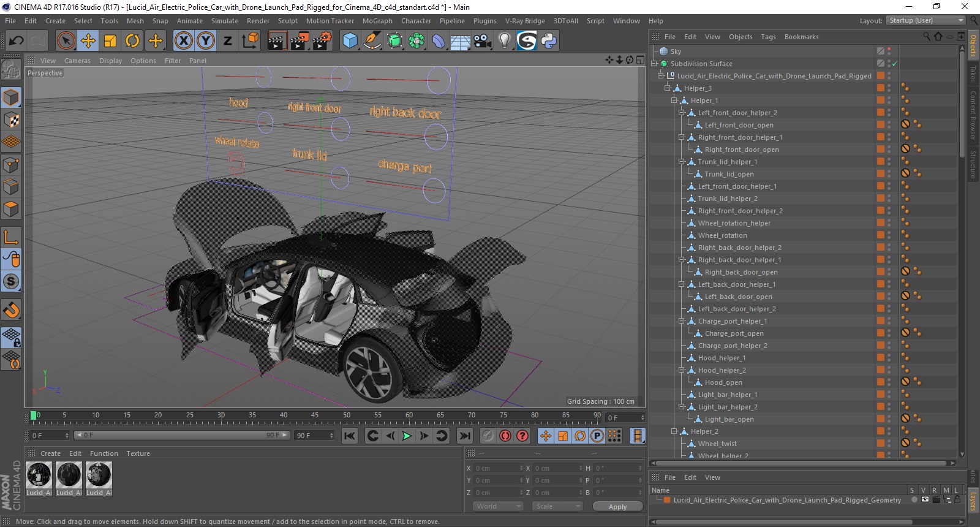Collapse Hood_helper_2 tree node
This screenshot has height=527, width=980.
681,370
